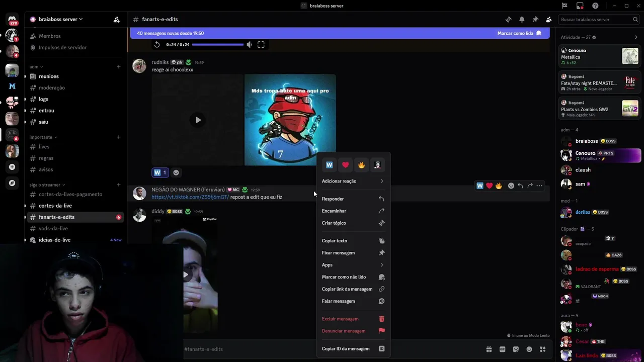Screen dimensions: 644x362
Task: Open gift icon in message bar
Action: tap(489, 349)
